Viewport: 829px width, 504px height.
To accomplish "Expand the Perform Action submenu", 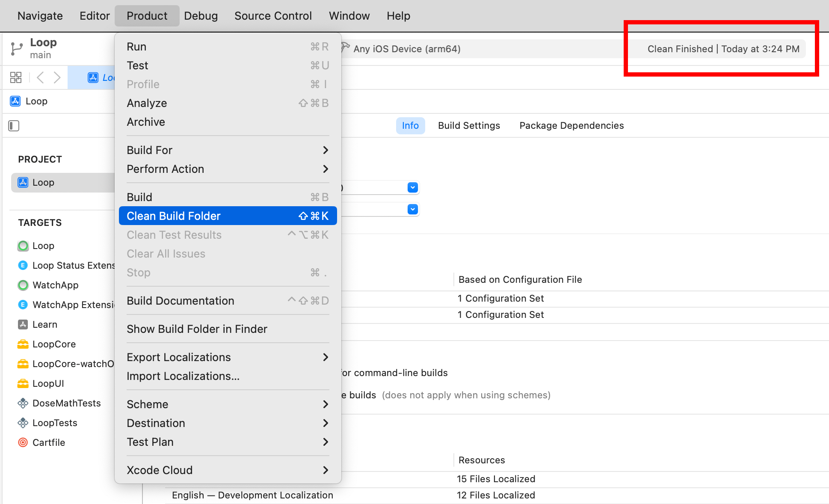I will (x=228, y=169).
